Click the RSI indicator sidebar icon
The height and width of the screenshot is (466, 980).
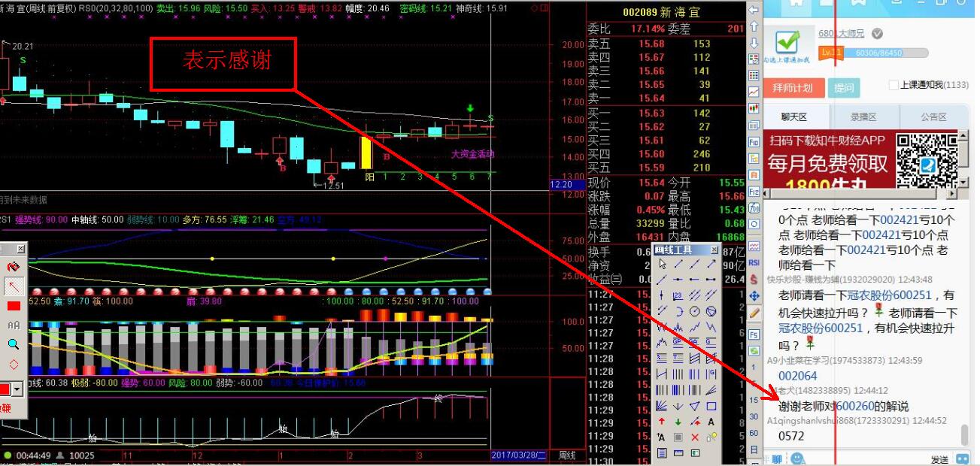(754, 262)
